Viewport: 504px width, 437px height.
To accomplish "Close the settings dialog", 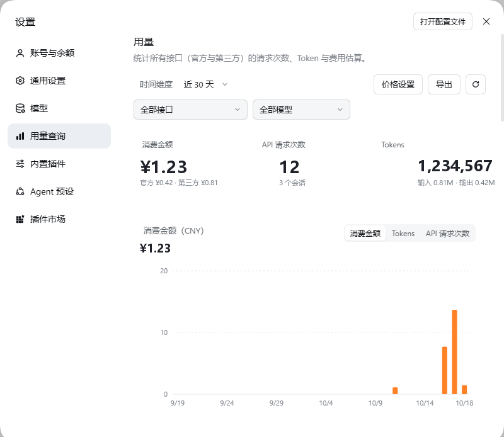I will pos(486,21).
